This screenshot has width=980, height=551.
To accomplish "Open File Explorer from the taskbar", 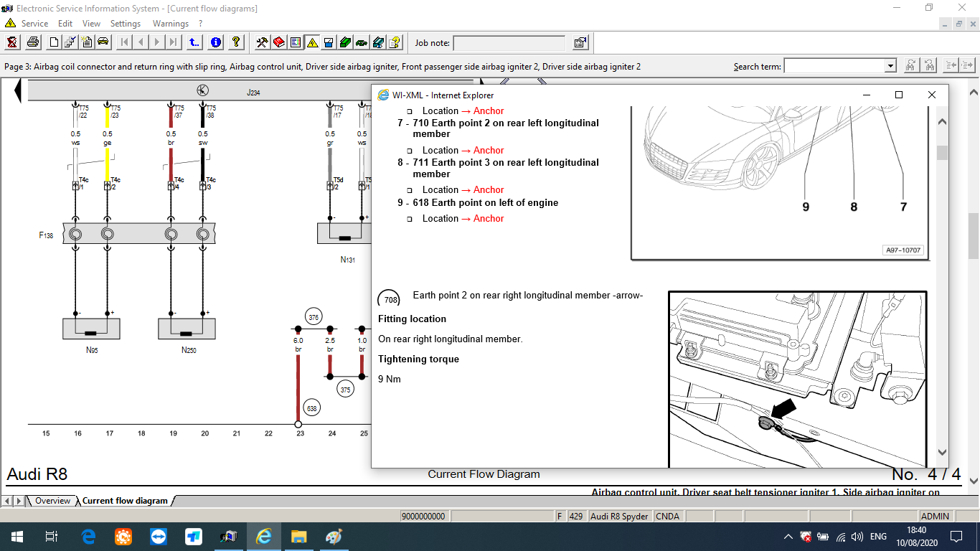I will pos(299,537).
